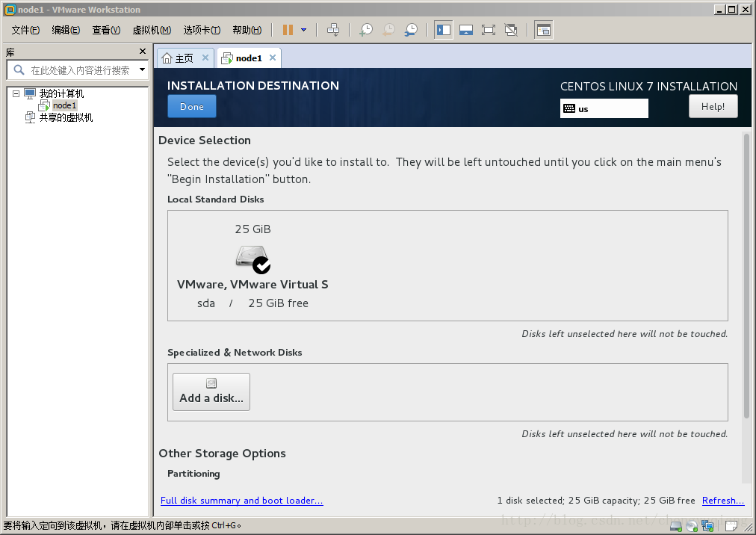Image resolution: width=756 pixels, height=535 pixels.
Task: Select 我的计算机 in the library tree
Action: pyautogui.click(x=61, y=93)
